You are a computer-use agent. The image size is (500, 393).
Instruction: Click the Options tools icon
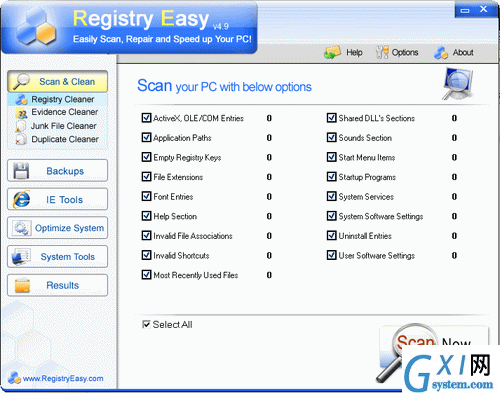coord(382,52)
